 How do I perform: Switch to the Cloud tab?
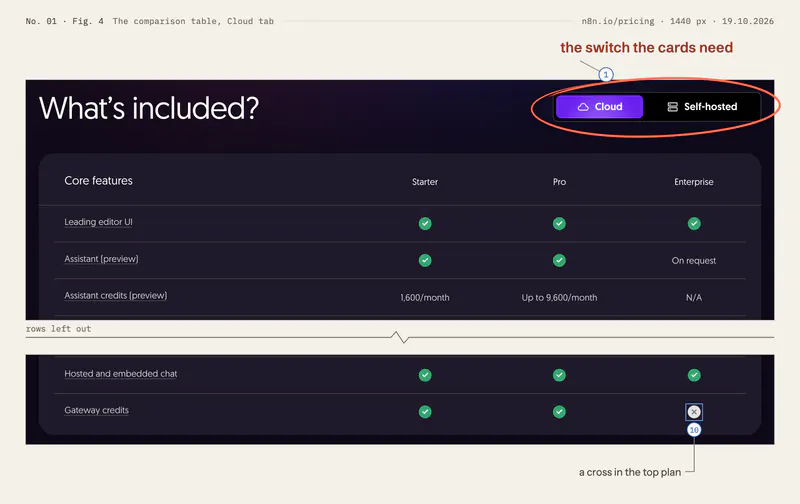point(599,107)
